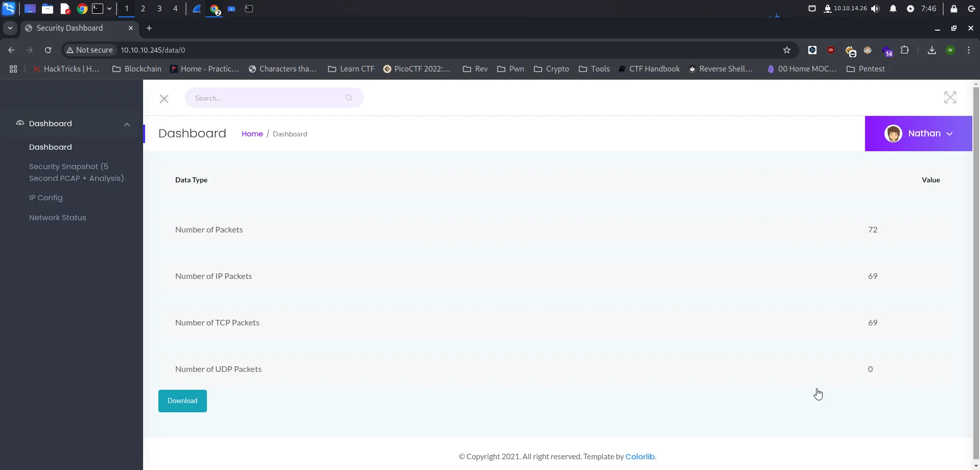This screenshot has height=470, width=980.
Task: Open the Extensions puzzle icon
Action: click(x=905, y=50)
